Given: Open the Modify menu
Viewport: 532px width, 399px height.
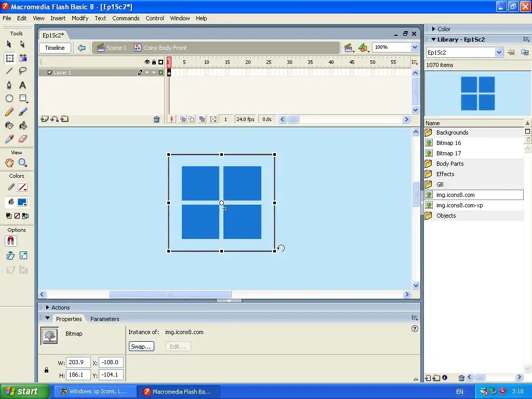Looking at the screenshot, I should point(80,18).
